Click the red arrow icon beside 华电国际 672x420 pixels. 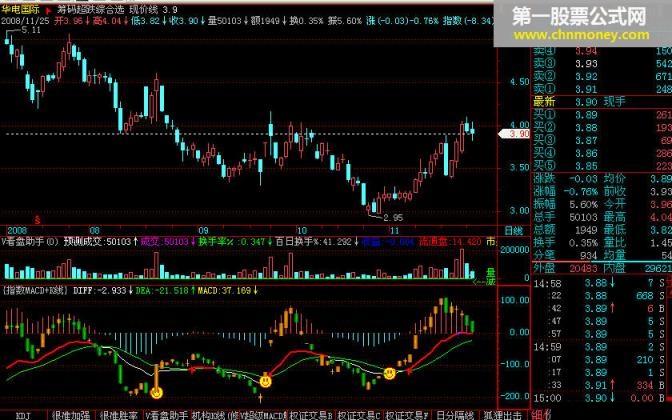click(48, 10)
